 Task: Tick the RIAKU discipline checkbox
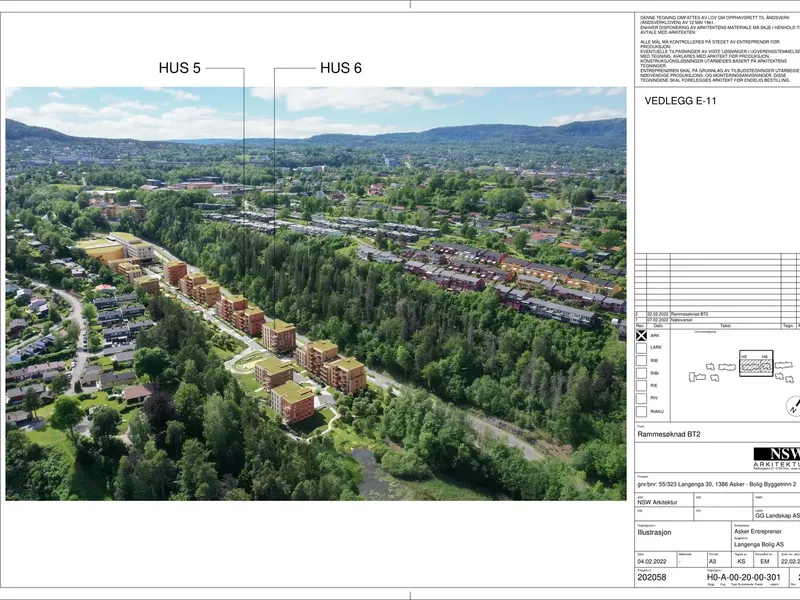point(641,411)
